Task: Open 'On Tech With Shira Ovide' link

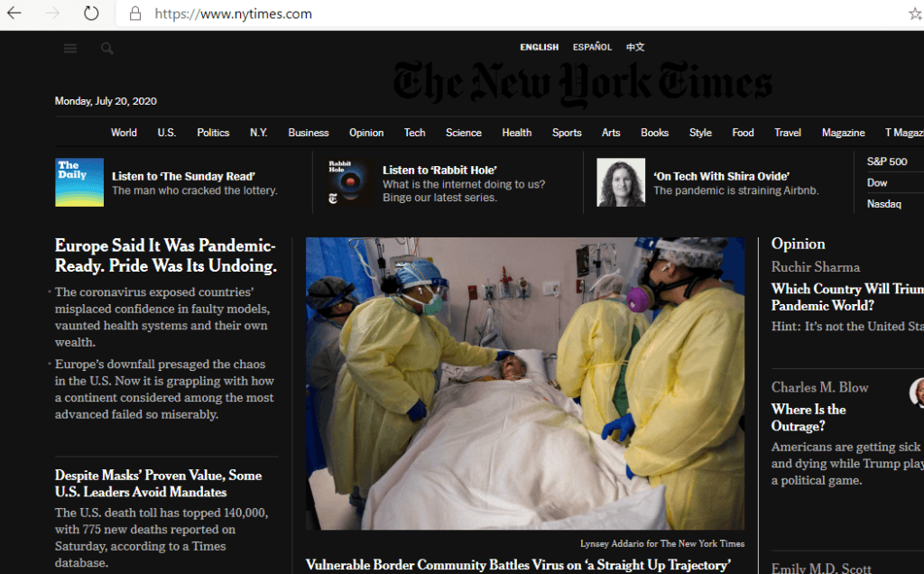Action: pos(721,176)
